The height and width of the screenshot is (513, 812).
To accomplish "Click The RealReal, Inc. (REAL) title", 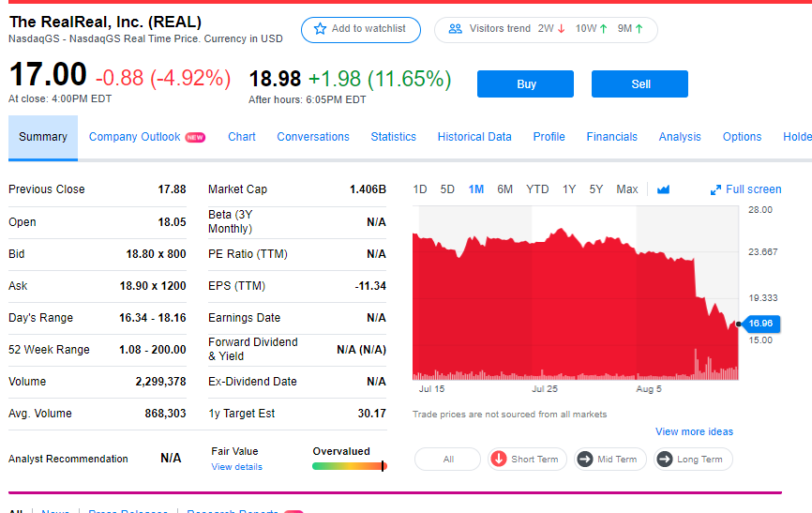I will coord(105,22).
